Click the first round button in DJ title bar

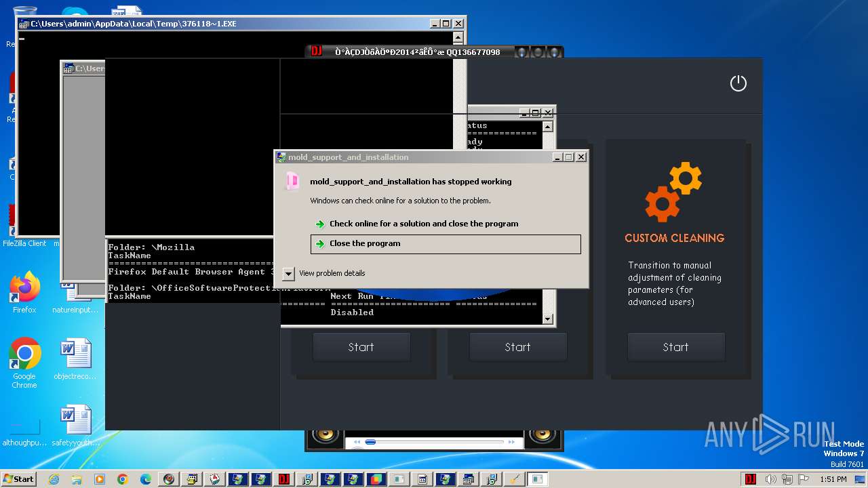point(521,52)
